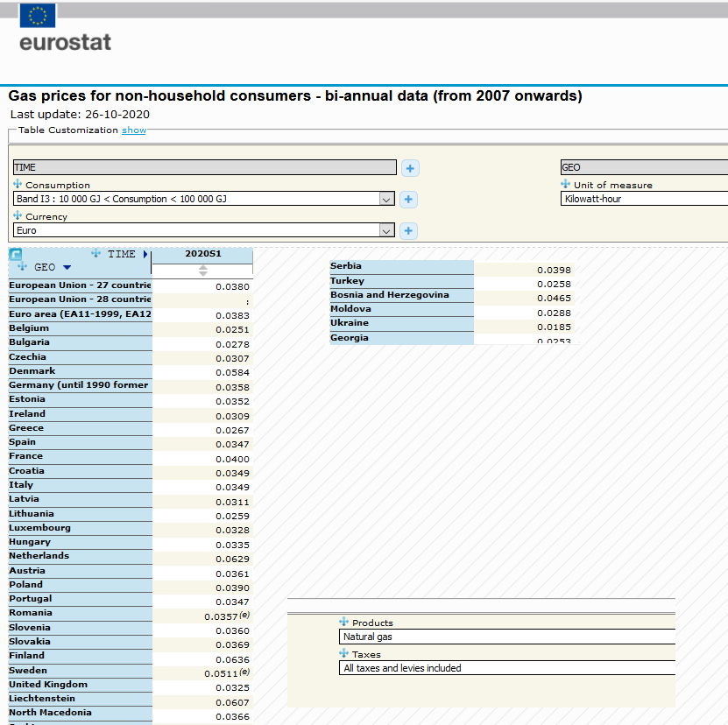728x725 pixels.
Task: Click the Eurostat EU flag logo
Action: (x=37, y=15)
